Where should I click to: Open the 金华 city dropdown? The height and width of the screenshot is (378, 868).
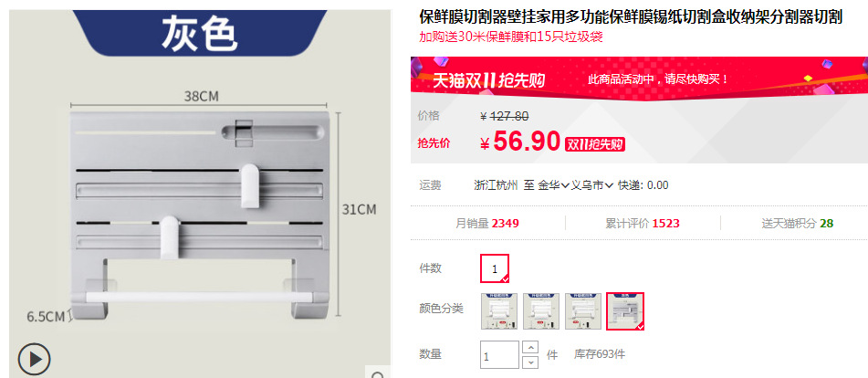554,185
